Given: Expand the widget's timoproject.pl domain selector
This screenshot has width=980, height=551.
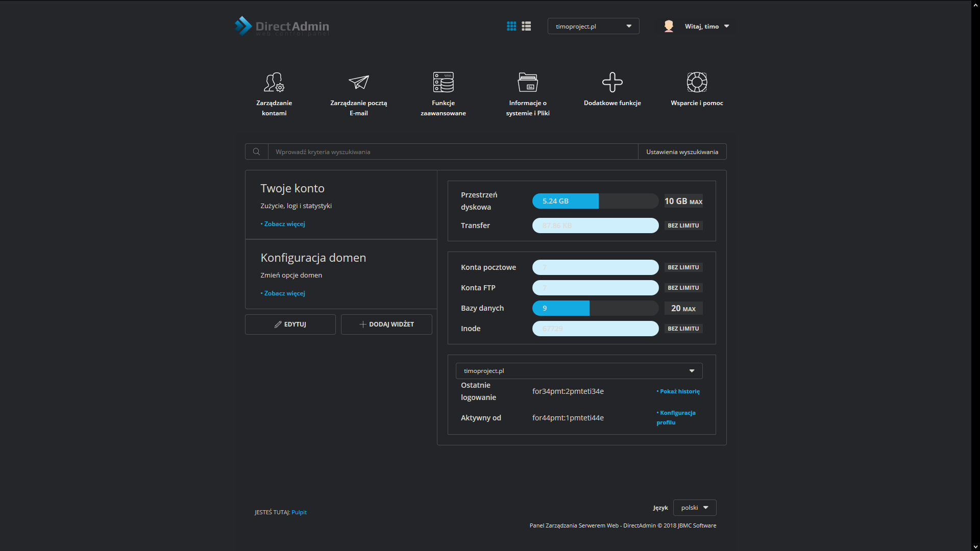Looking at the screenshot, I should pyautogui.click(x=579, y=371).
